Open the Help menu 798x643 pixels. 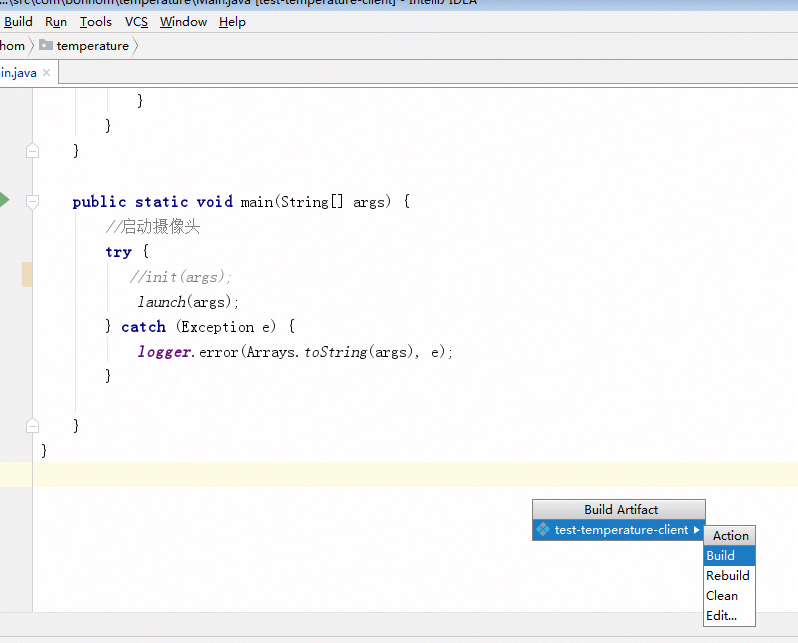click(x=233, y=22)
